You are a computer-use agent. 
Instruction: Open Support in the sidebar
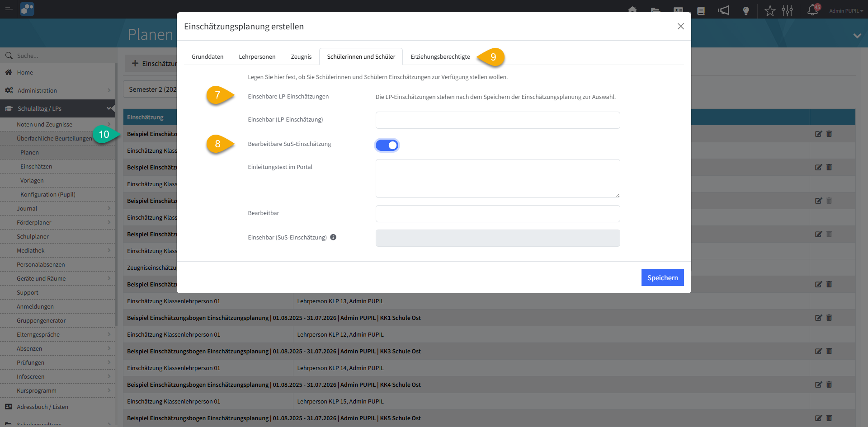(28, 292)
